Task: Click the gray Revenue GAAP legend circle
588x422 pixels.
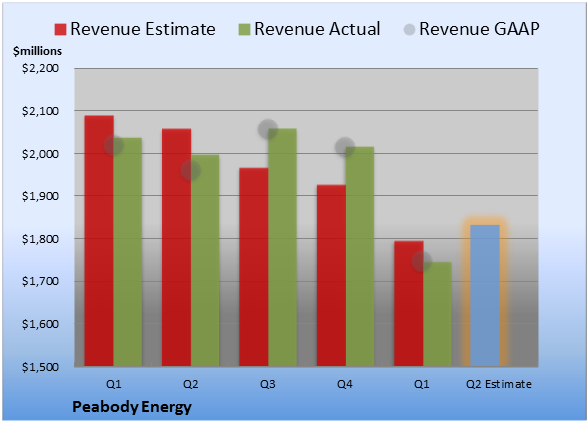Action: click(x=409, y=30)
